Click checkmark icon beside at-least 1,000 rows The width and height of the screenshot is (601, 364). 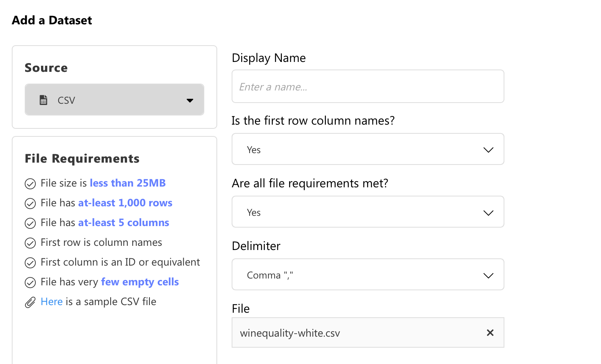click(30, 204)
